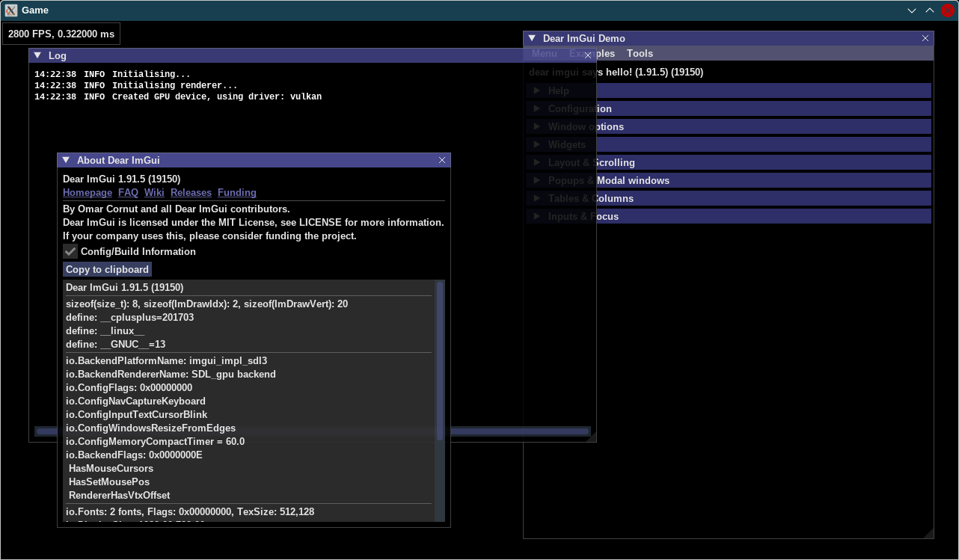Click the io.BackendRendererName line
The height and width of the screenshot is (560, 959).
tap(171, 374)
